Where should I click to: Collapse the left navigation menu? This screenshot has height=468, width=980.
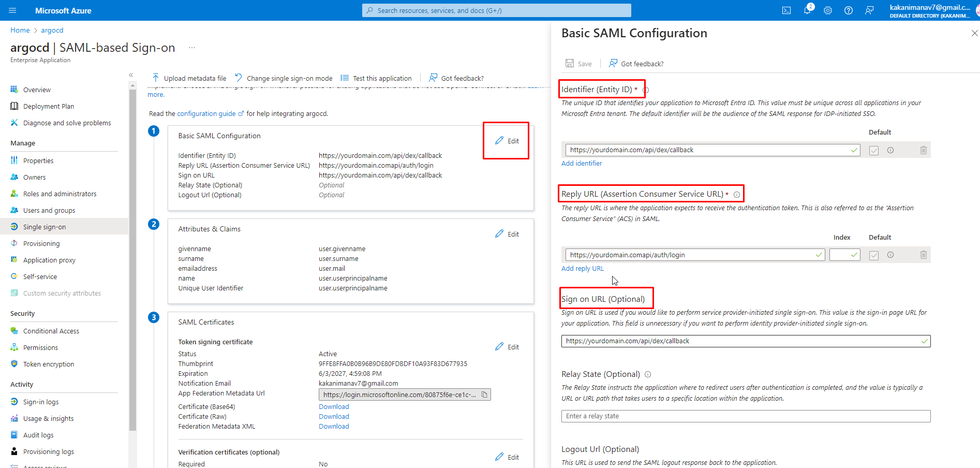coord(131,75)
